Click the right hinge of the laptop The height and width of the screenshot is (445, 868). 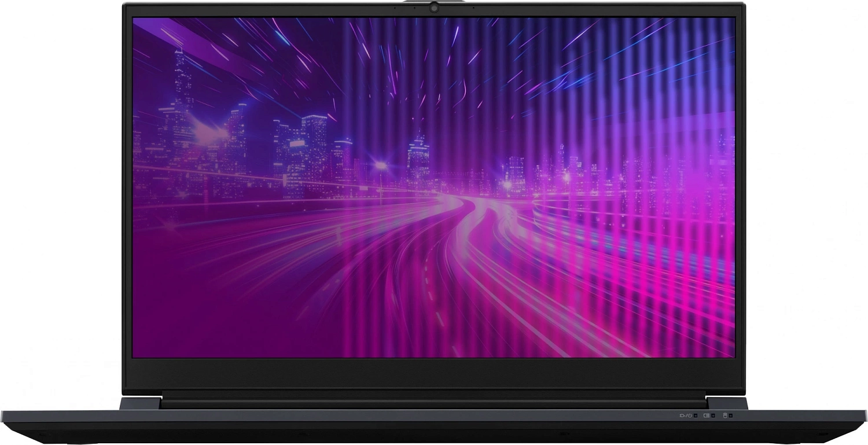(727, 403)
